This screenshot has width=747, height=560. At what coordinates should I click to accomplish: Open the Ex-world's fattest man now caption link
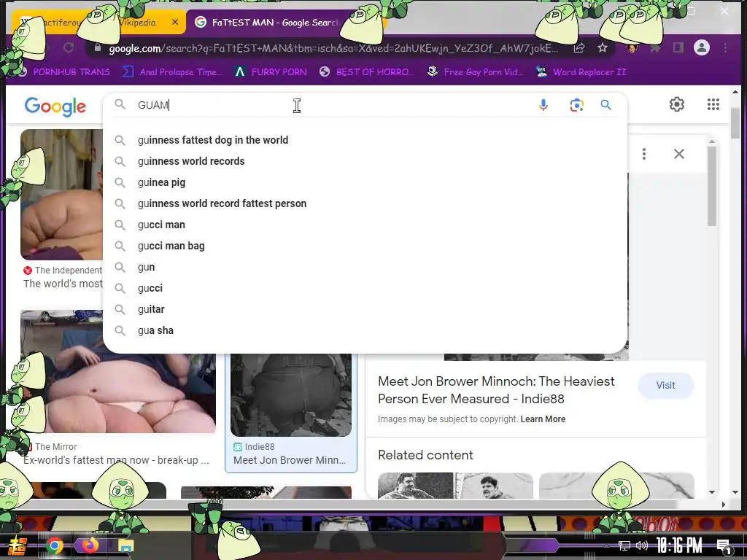pyautogui.click(x=116, y=460)
